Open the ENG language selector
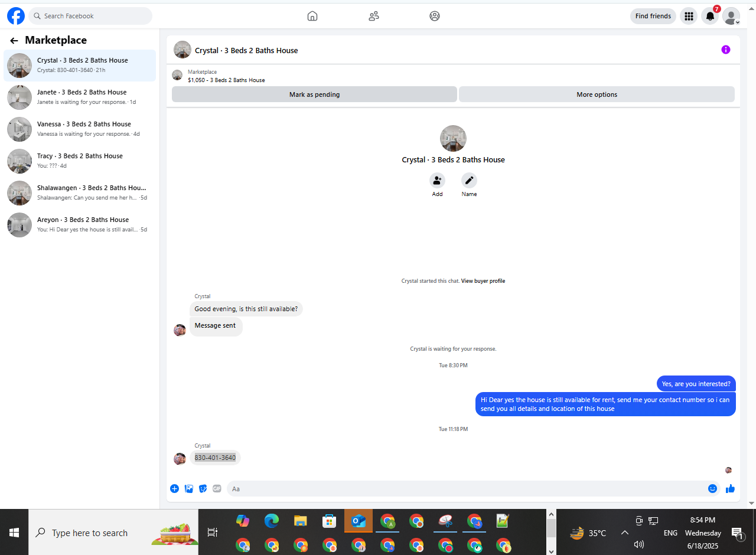Image resolution: width=756 pixels, height=555 pixels. pos(670,533)
